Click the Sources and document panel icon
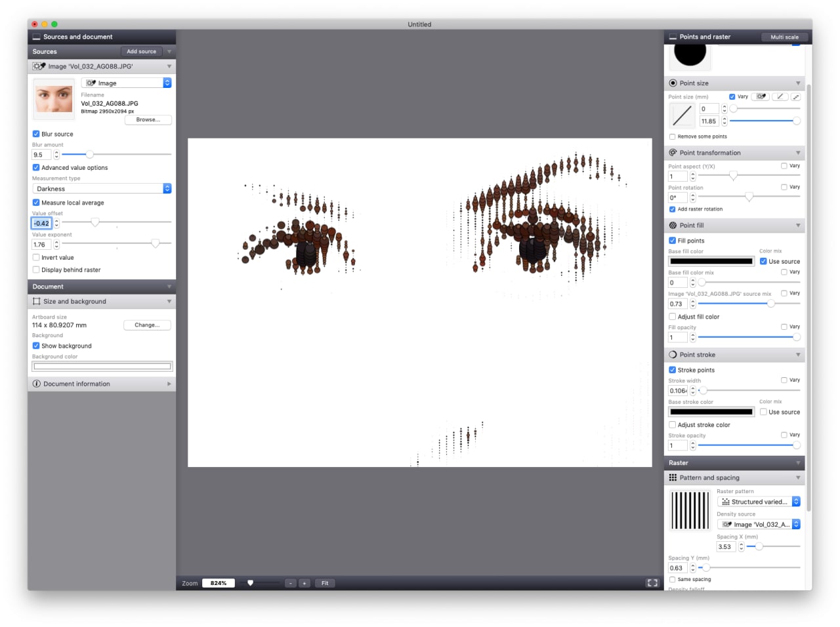Screen dimensions: 840x627 click(x=37, y=37)
